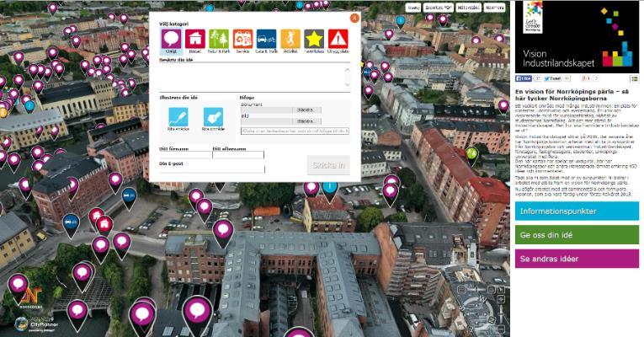
Task: Choose the Natur & Park trees category
Action: click(219, 40)
